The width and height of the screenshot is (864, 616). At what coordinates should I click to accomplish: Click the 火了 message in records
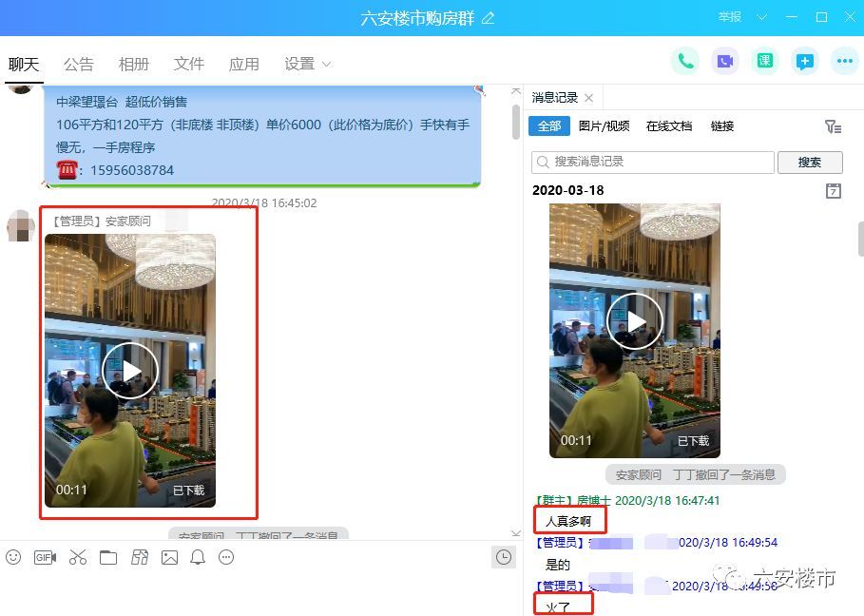click(558, 607)
